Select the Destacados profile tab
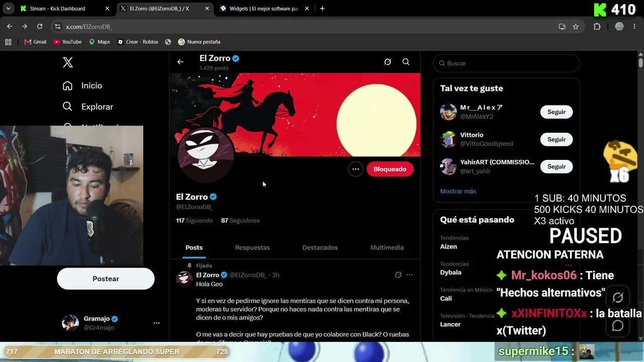 320,247
